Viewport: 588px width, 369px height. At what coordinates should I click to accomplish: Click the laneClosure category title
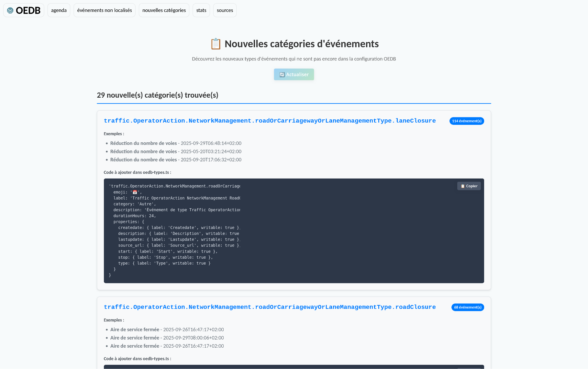point(270,121)
